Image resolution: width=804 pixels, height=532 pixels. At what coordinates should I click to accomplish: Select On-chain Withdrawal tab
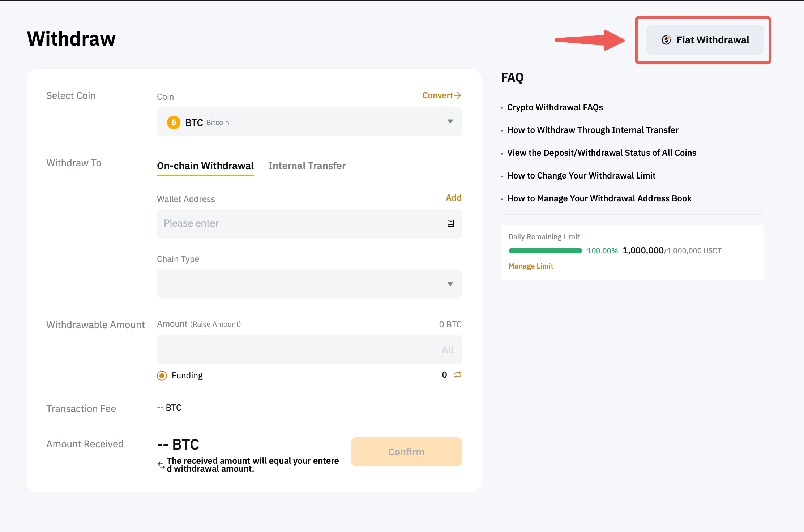[205, 166]
